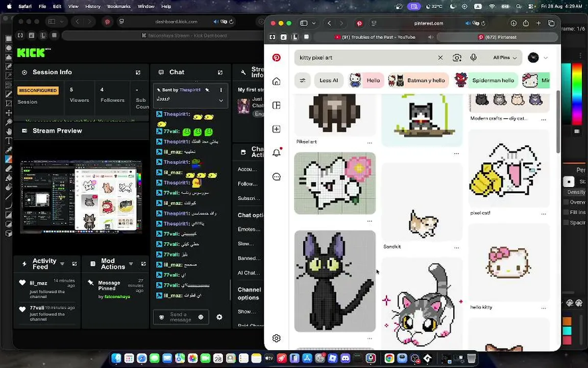Expand the account chevron next to profile avatar
Screen dimensions: 588x368
click(x=546, y=58)
